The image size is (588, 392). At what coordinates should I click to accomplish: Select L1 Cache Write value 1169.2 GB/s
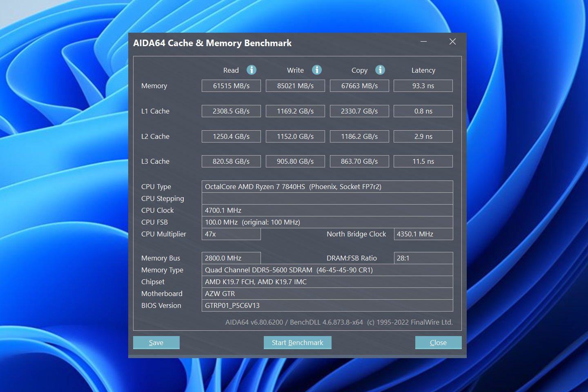[x=295, y=111]
